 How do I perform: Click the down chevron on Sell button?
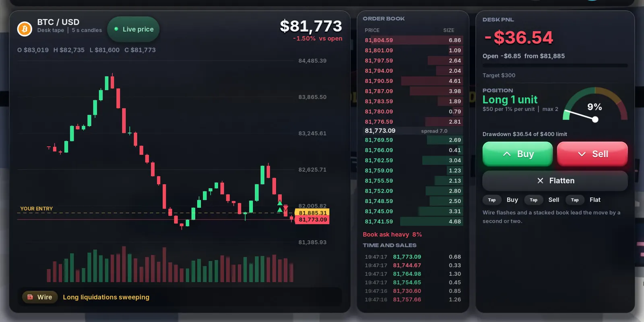582,154
